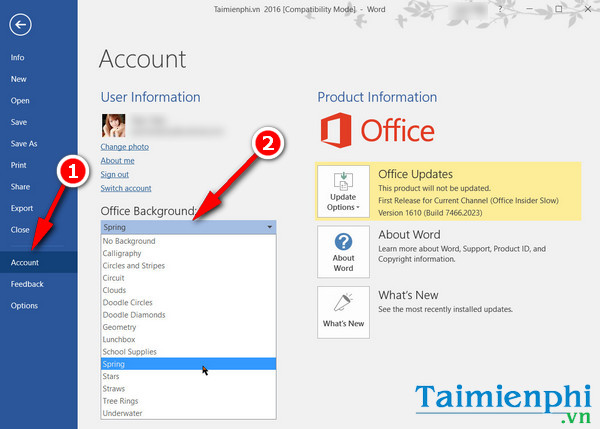Maximize the Word window

tap(559, 9)
